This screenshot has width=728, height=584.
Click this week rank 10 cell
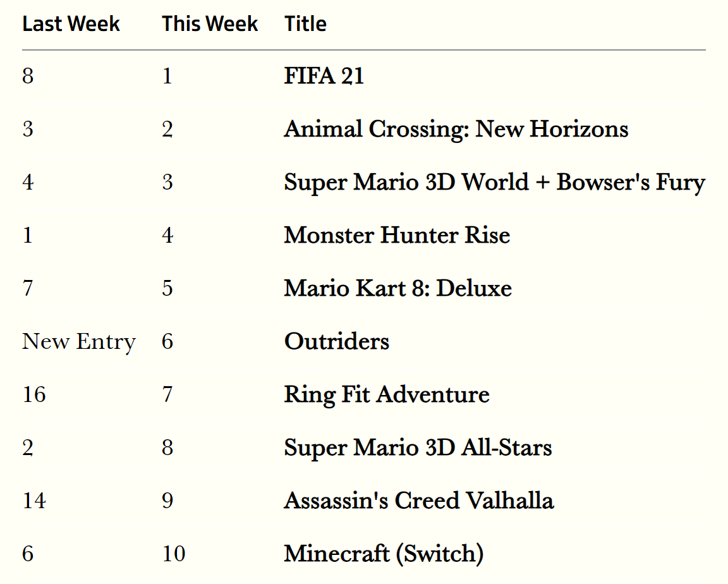click(174, 554)
